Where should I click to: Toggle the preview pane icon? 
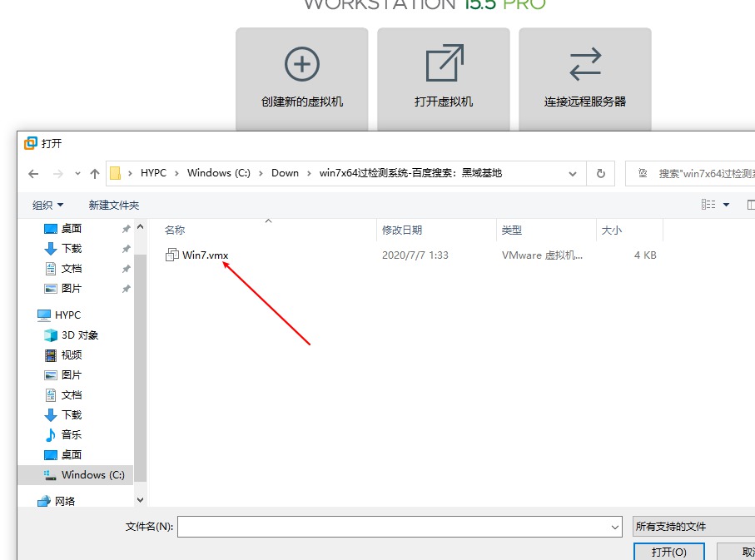click(751, 205)
